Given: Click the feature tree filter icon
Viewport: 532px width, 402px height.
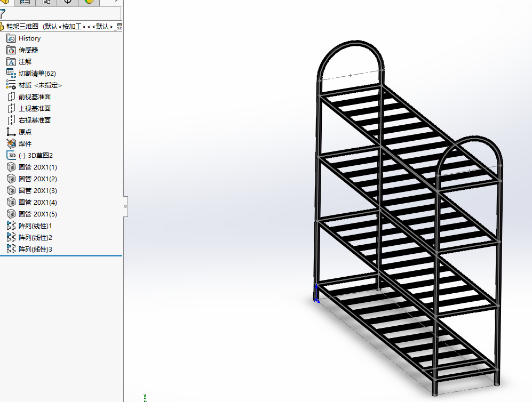Looking at the screenshot, I should coord(3,14).
